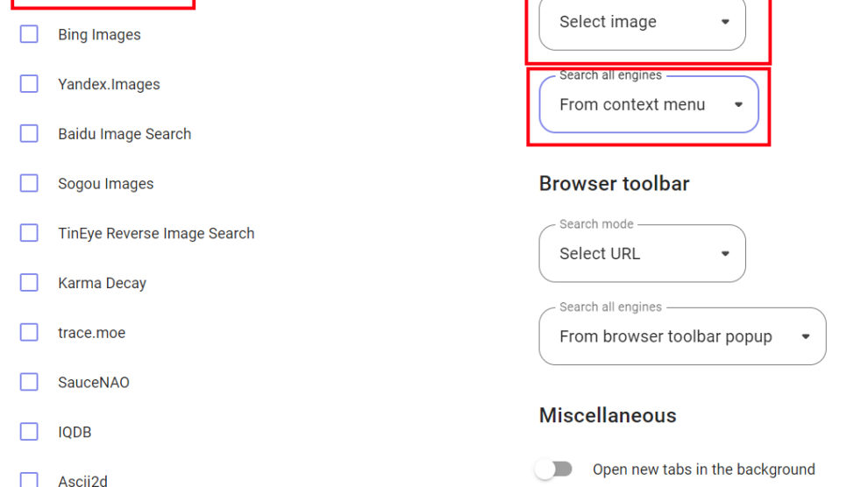
Task: Open the Select image dropdown
Action: [641, 23]
